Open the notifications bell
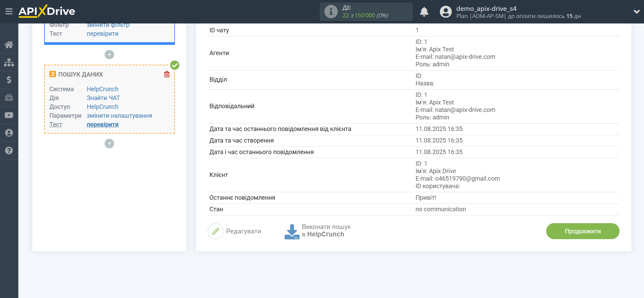Viewport: 644px width, 298px height. (x=424, y=12)
